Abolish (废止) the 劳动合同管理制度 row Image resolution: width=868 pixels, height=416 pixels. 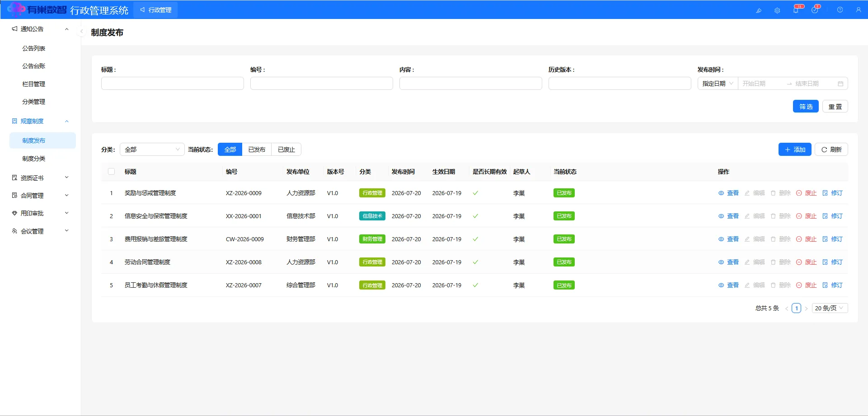[x=807, y=262]
